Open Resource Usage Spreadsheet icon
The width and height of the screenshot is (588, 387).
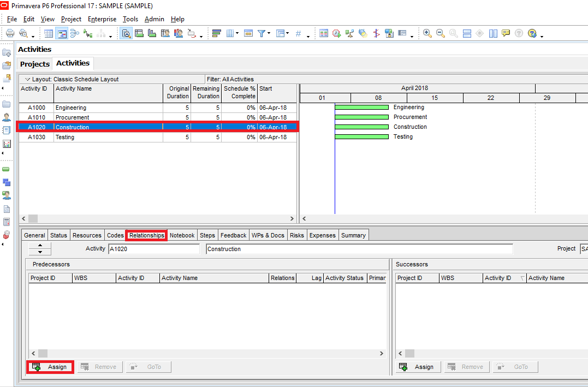[x=165, y=33]
